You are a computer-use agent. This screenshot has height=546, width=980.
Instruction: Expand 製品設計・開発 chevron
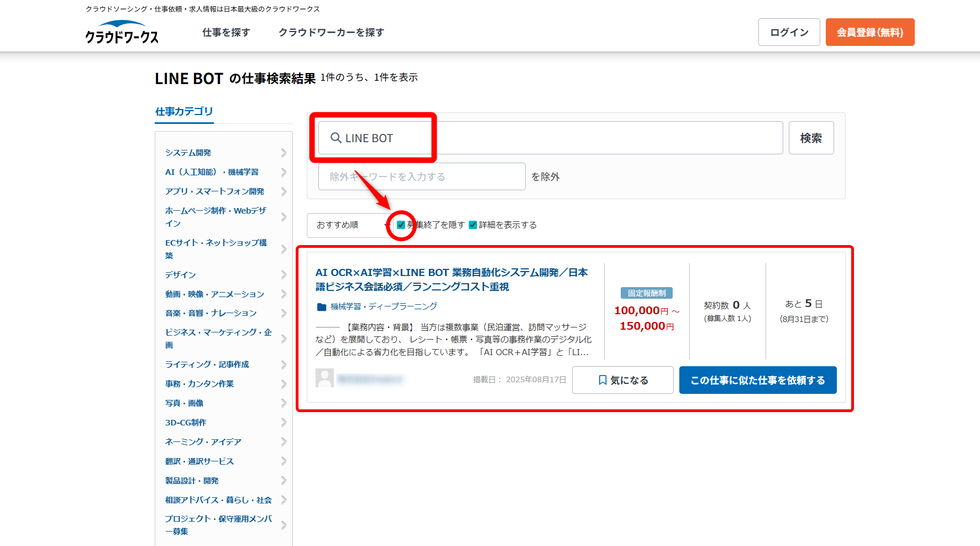[284, 480]
